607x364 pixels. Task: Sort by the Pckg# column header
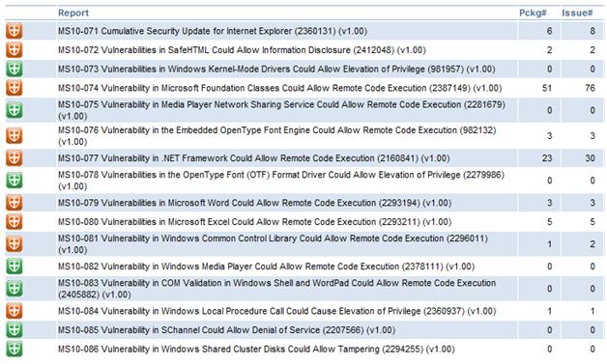[533, 13]
